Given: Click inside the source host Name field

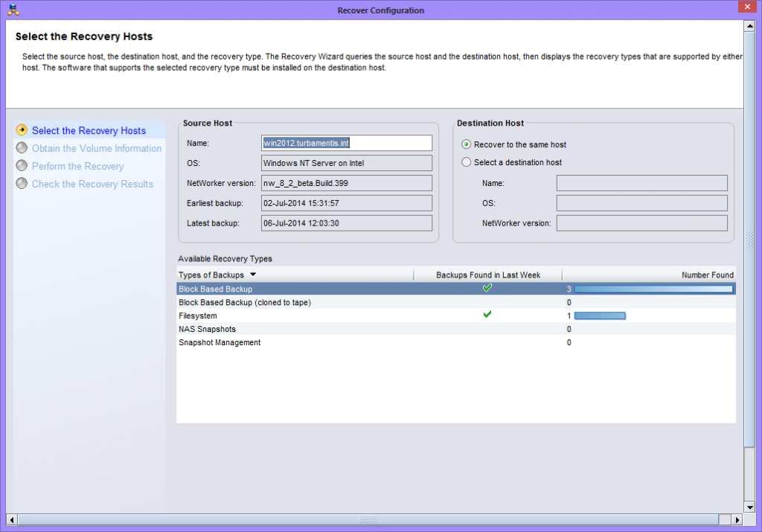Looking at the screenshot, I should point(346,143).
